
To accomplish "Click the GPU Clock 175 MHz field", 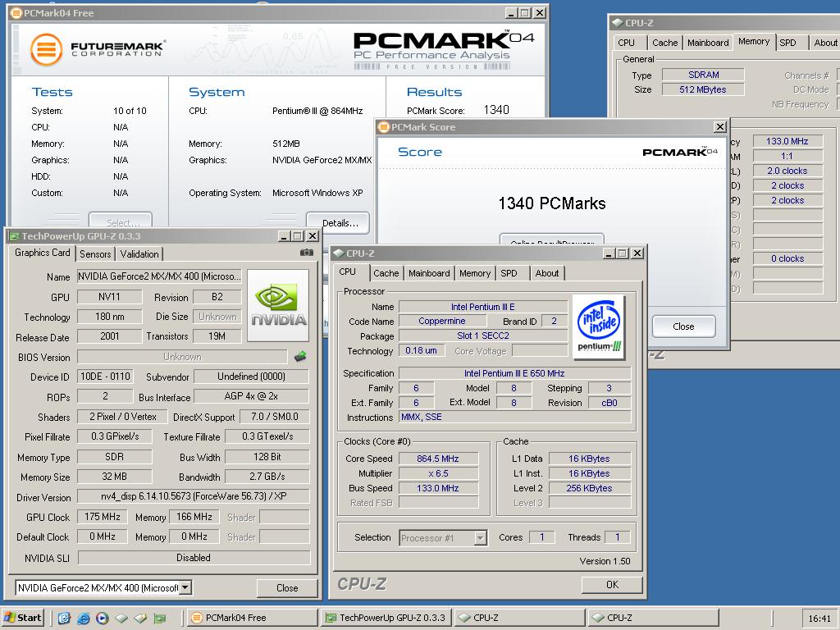I will pos(103,517).
